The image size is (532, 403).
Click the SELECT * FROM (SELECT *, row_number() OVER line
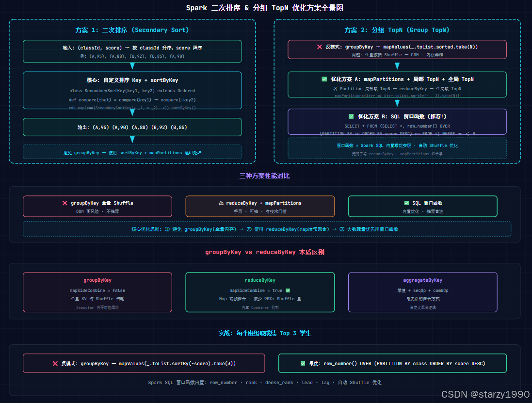[397, 126]
